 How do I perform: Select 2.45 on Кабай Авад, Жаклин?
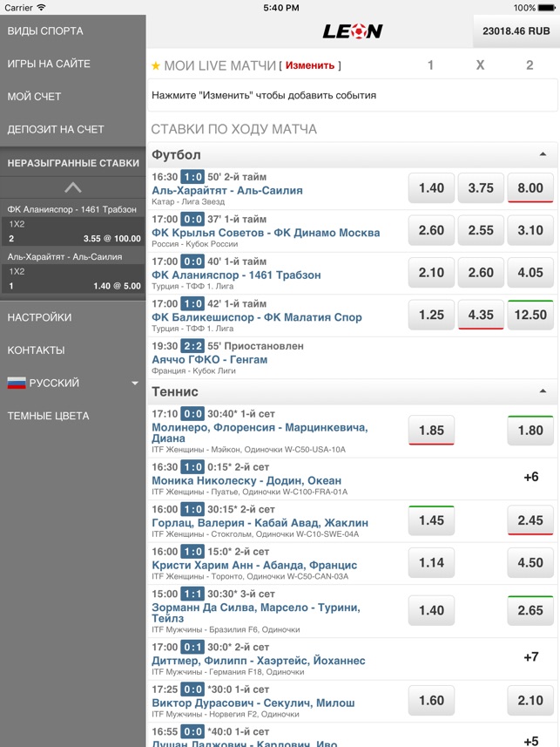click(x=530, y=520)
